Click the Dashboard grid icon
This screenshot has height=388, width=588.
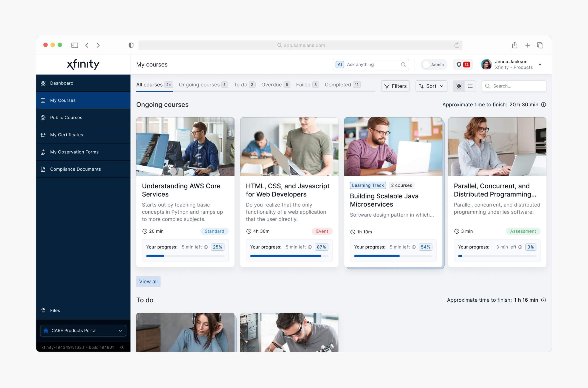(x=43, y=83)
